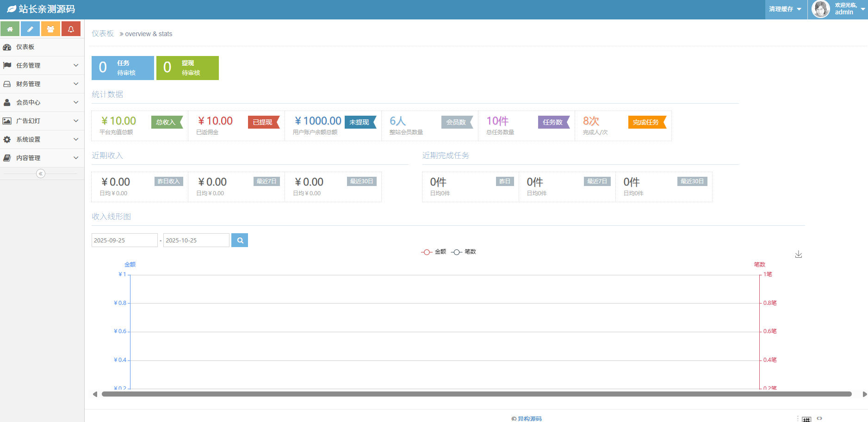Click the horizontal scrollbar under the chart

click(x=477, y=394)
